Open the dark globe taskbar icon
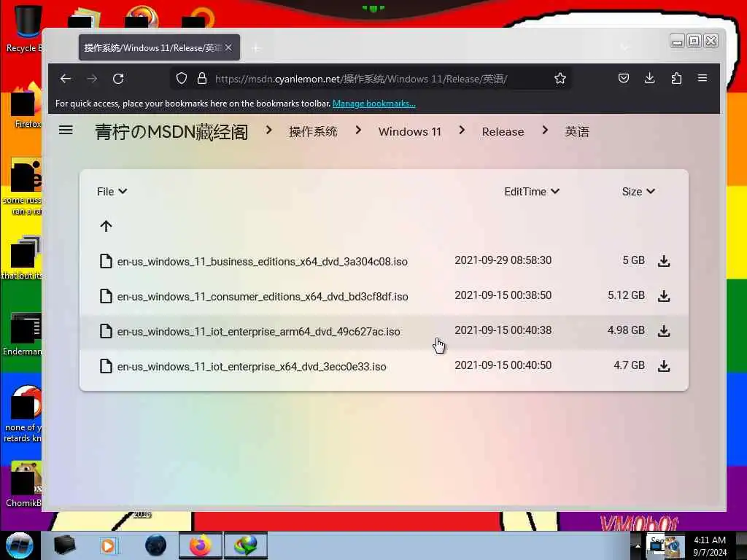The image size is (747, 560). [x=156, y=545]
